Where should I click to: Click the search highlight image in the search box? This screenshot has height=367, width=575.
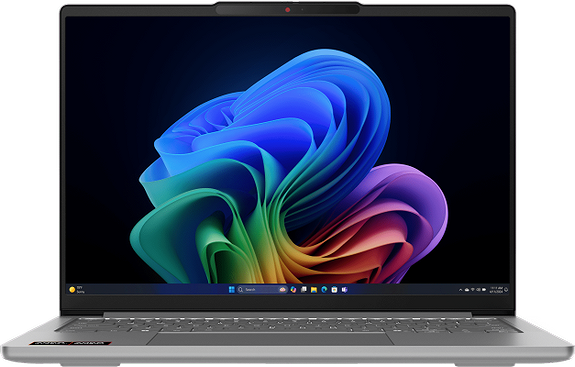coord(282,290)
